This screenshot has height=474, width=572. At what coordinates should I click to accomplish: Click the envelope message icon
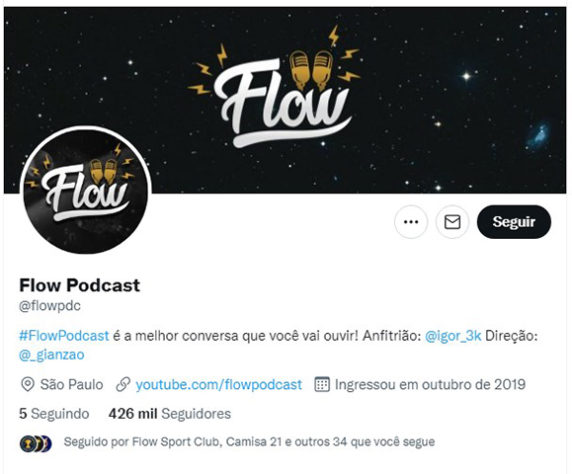click(x=452, y=222)
